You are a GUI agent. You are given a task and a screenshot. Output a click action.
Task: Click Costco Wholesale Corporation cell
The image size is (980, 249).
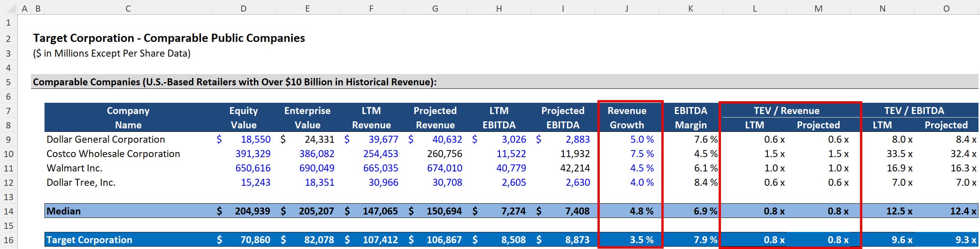pyautogui.click(x=113, y=154)
